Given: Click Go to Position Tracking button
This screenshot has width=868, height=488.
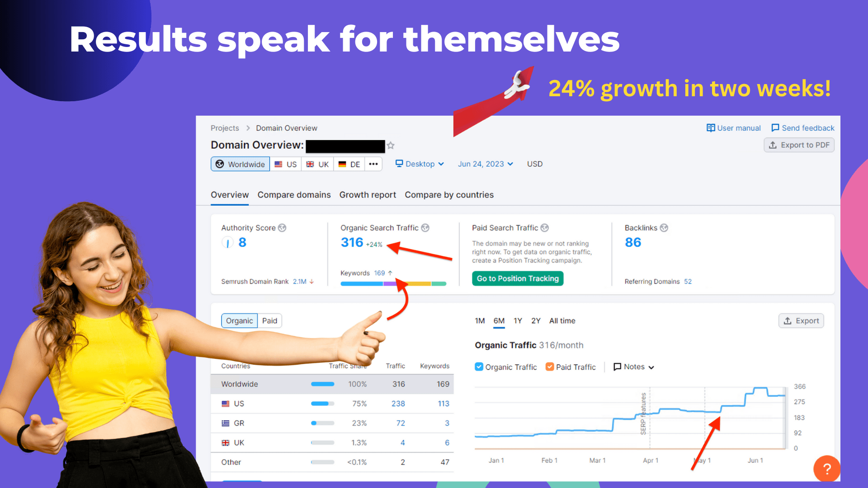Looking at the screenshot, I should [519, 278].
